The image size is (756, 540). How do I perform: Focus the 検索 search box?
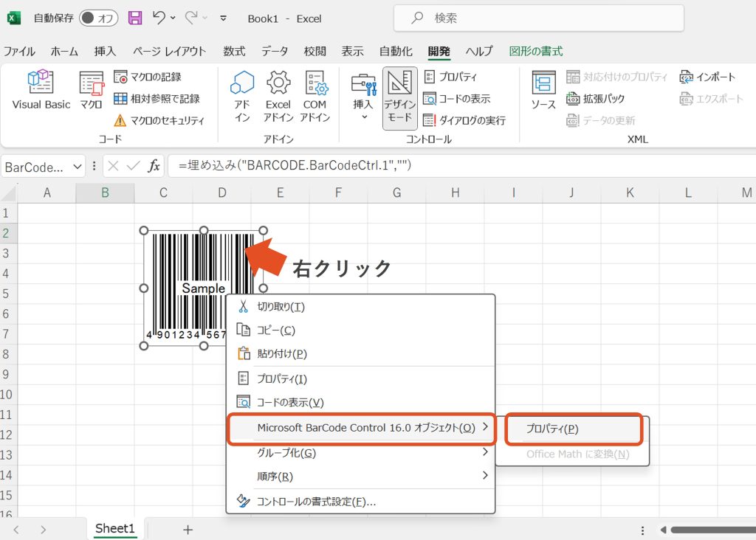[538, 18]
